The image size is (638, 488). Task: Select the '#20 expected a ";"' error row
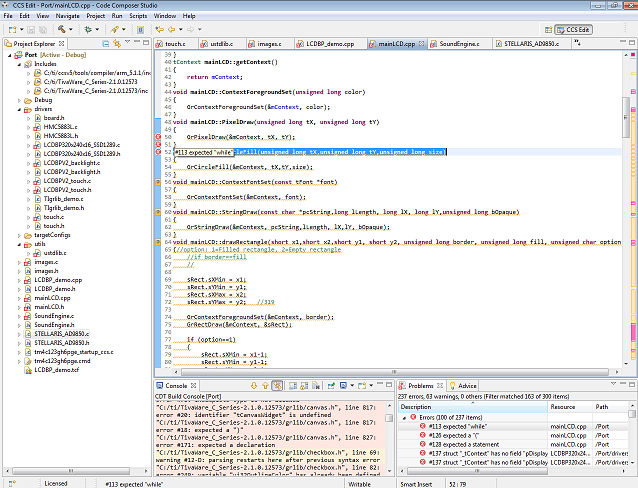pos(460,436)
